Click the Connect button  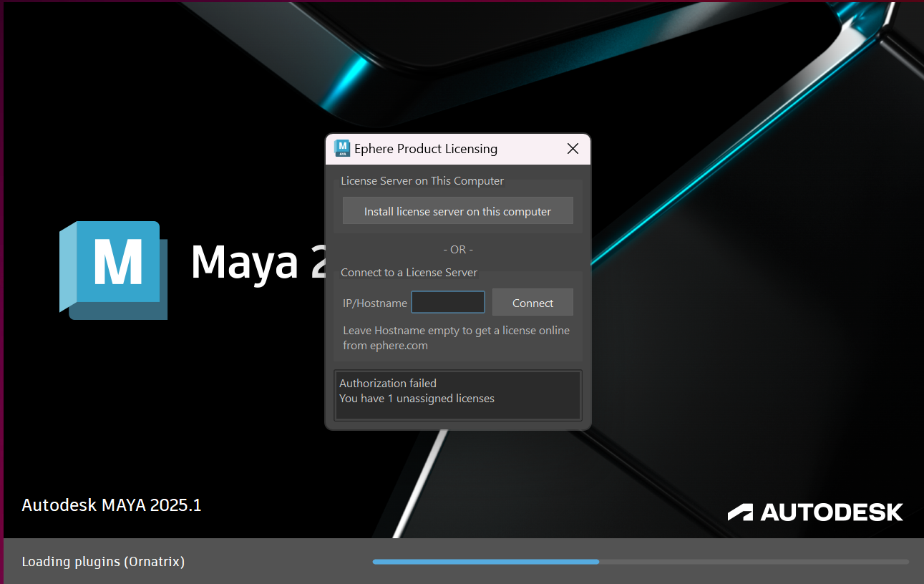point(532,303)
